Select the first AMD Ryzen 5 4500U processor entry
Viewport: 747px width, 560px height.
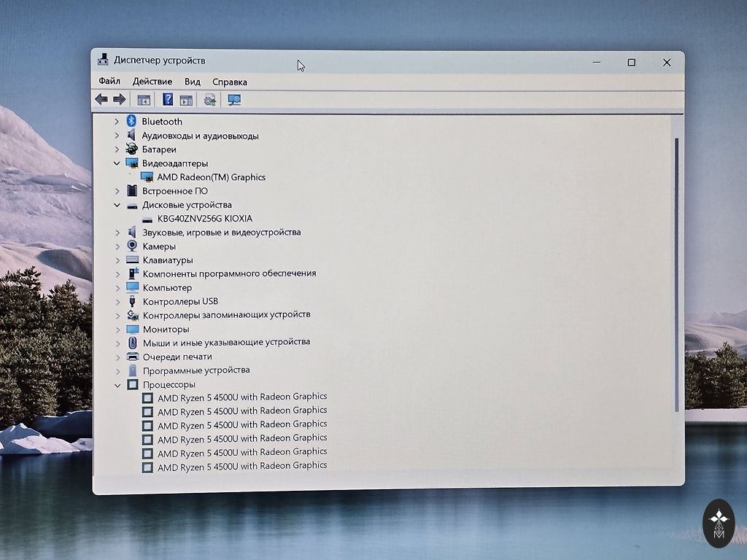[241, 397]
